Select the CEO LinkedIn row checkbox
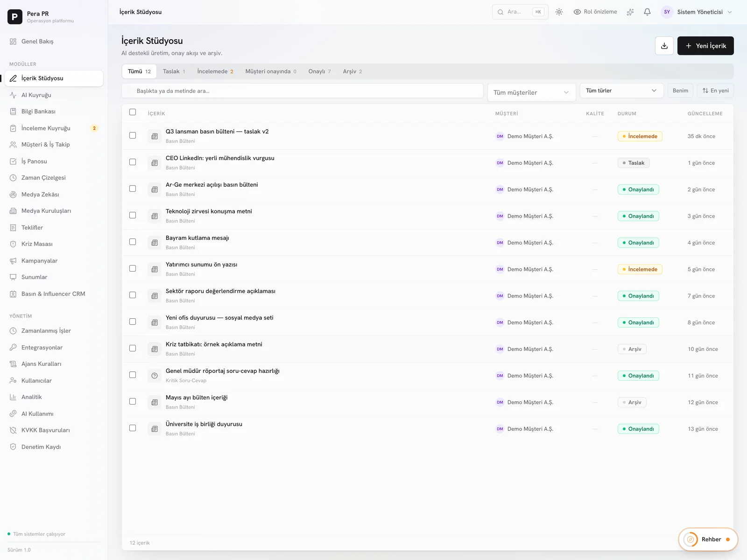Viewport: 747px width, 560px height. (133, 162)
